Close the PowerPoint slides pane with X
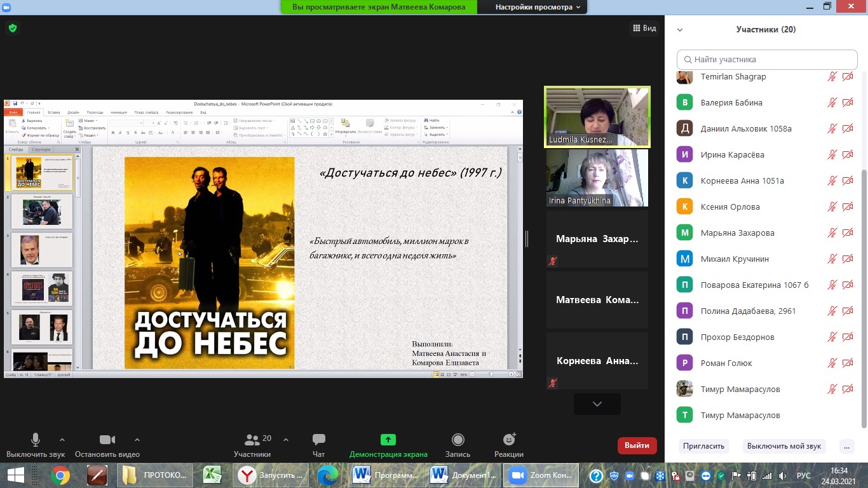The image size is (868, 488). tap(78, 149)
